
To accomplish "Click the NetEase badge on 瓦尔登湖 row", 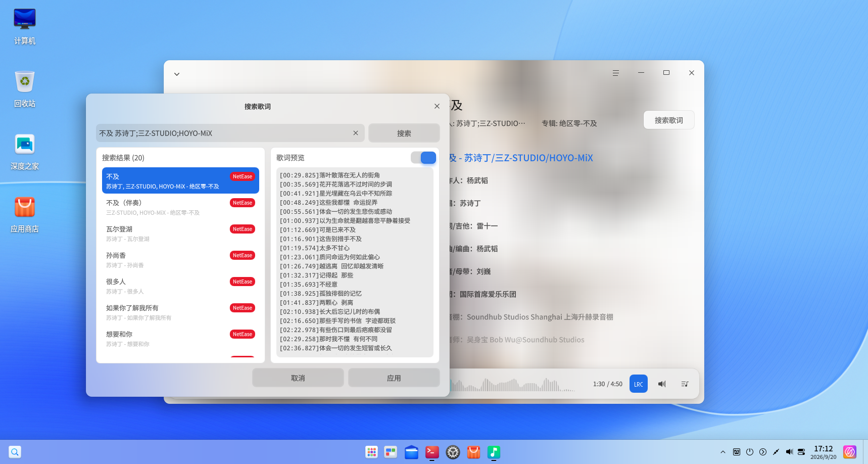I will click(x=243, y=229).
